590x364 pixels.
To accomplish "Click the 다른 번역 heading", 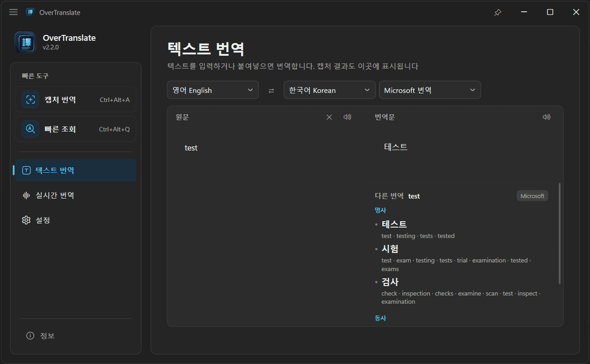I will [x=389, y=196].
